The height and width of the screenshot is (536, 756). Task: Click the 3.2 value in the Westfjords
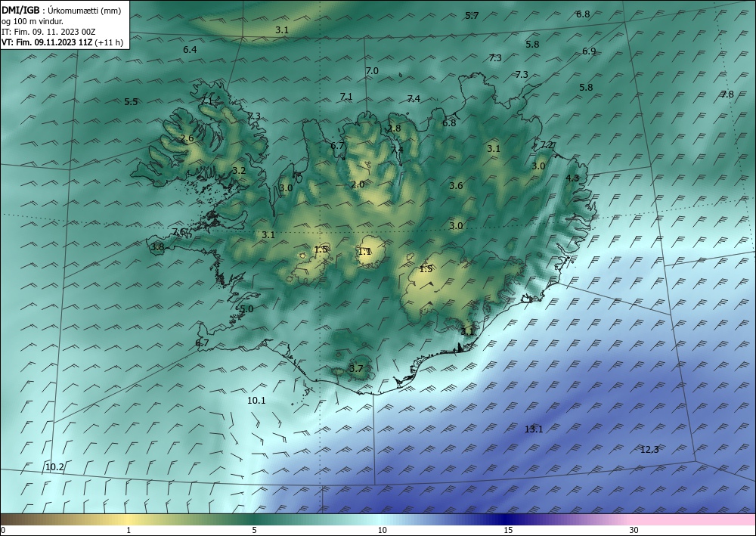point(239,170)
